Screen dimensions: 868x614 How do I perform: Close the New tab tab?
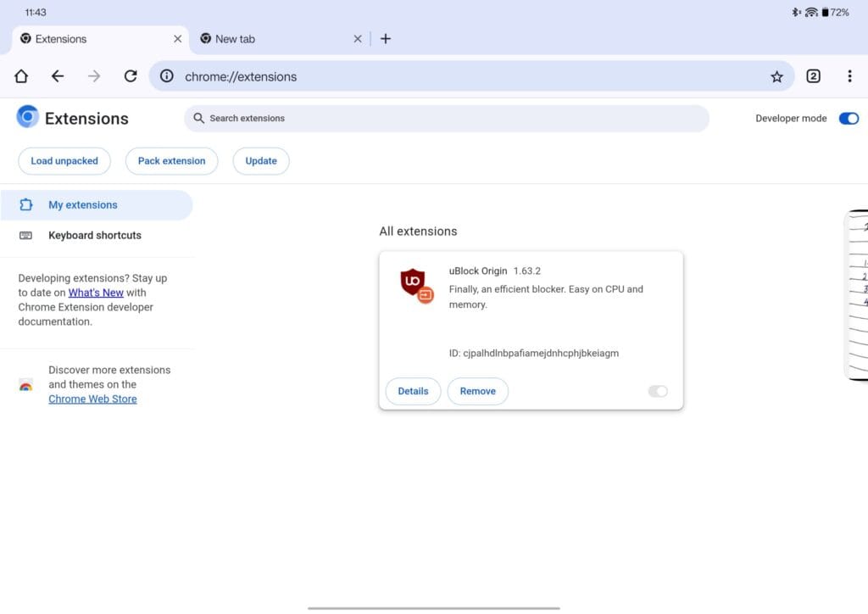358,39
